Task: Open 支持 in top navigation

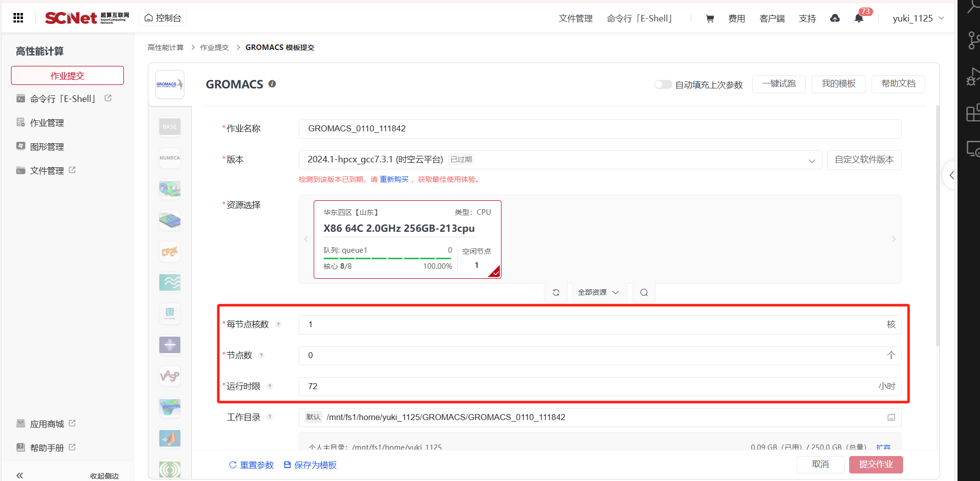Action: click(808, 18)
